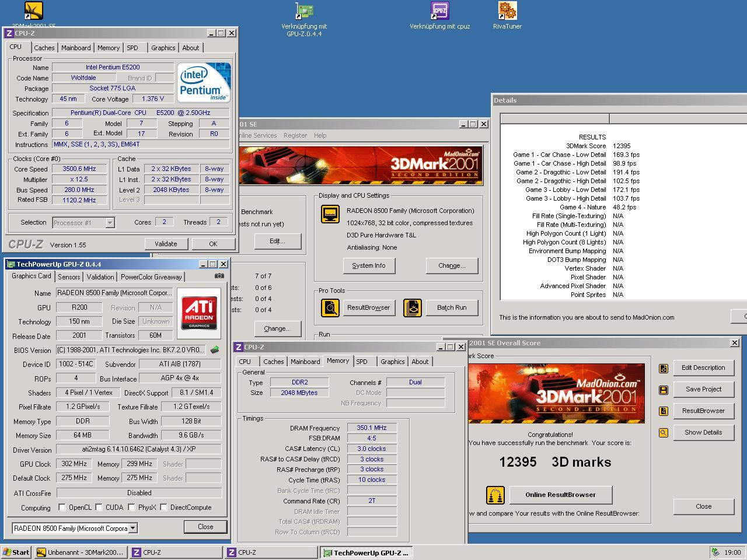747x560 pixels.
Task: Click the Save Project floppy icon
Action: click(x=663, y=390)
